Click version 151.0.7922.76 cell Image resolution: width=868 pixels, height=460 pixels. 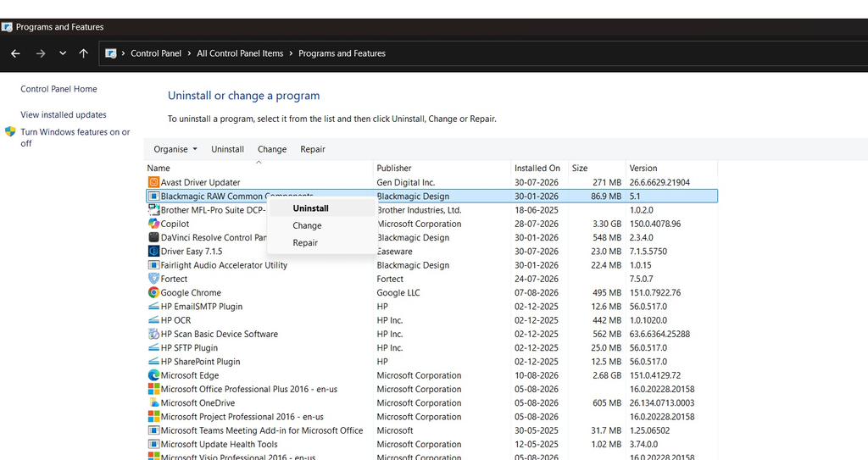(x=655, y=293)
